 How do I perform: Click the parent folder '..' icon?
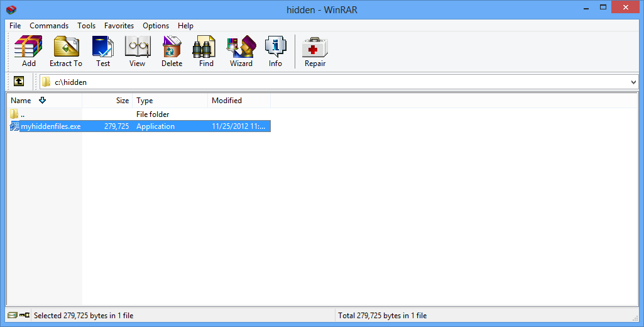pos(14,114)
